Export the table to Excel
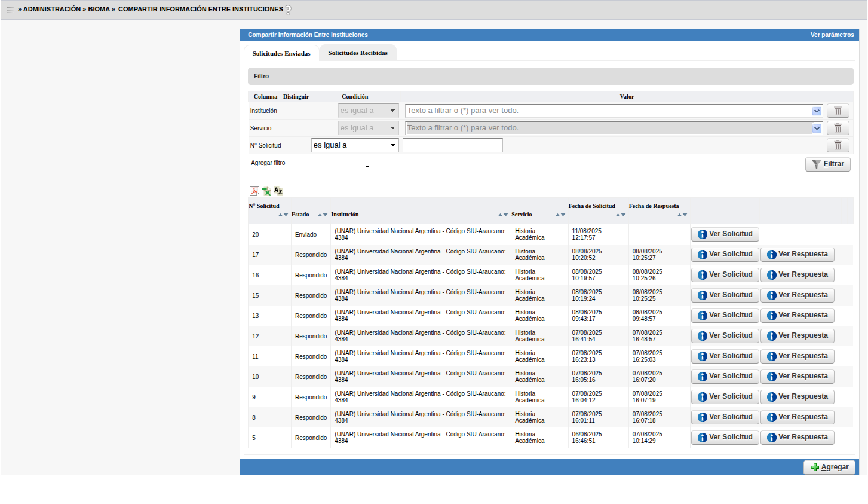 click(x=266, y=191)
